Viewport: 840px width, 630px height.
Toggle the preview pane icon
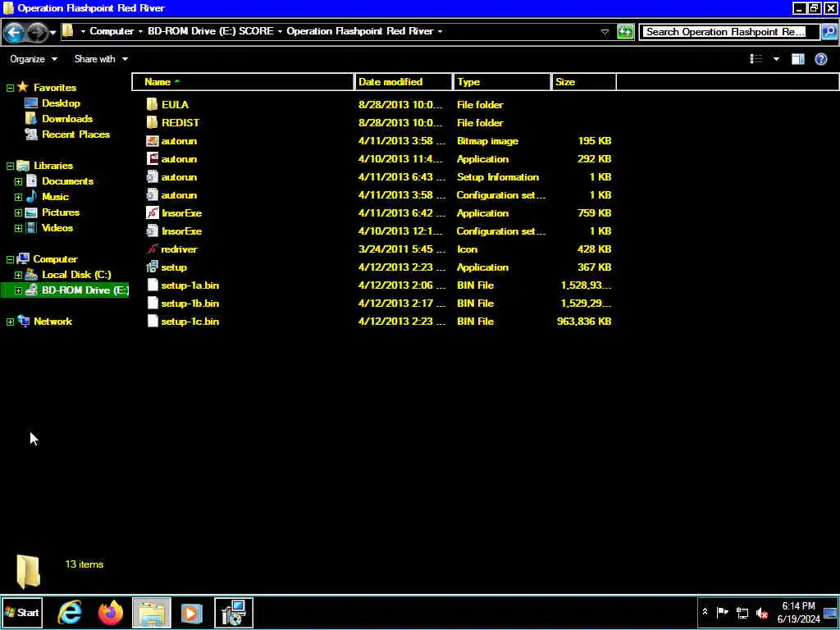point(797,59)
